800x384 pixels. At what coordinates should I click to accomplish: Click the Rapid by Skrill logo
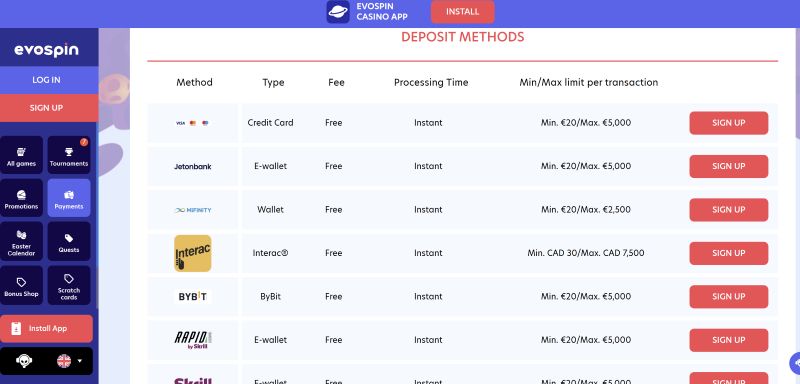click(192, 340)
